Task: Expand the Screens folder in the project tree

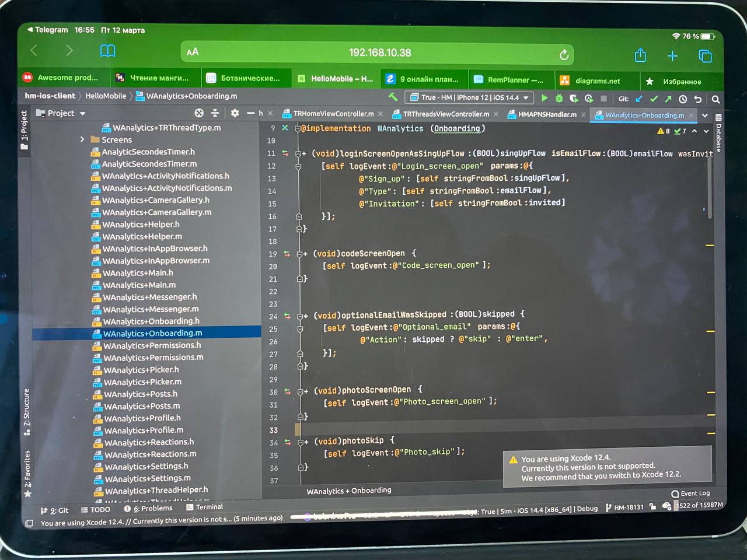Action: pos(82,139)
